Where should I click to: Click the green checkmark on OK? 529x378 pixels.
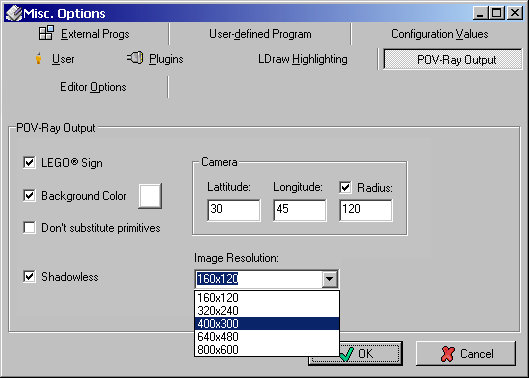coord(347,354)
